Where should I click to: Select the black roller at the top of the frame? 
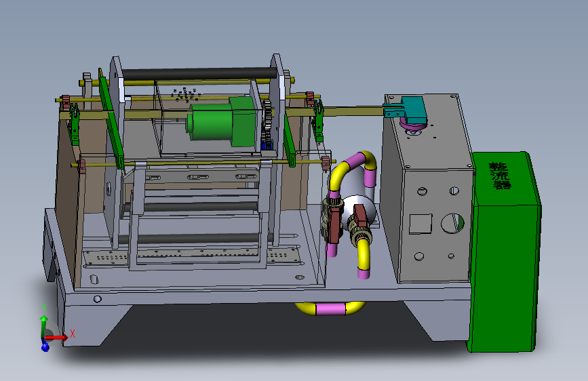pos(199,73)
